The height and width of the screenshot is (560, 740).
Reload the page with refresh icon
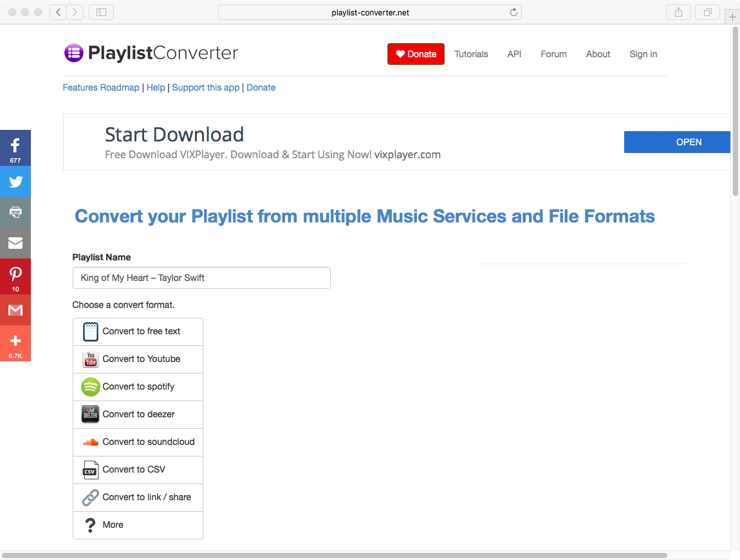(x=513, y=12)
